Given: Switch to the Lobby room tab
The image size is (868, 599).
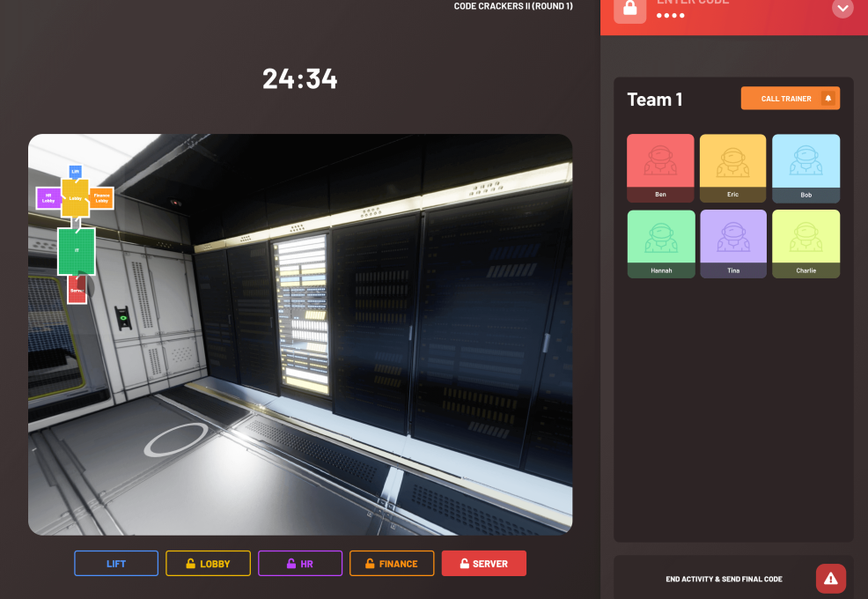Looking at the screenshot, I should pyautogui.click(x=208, y=564).
